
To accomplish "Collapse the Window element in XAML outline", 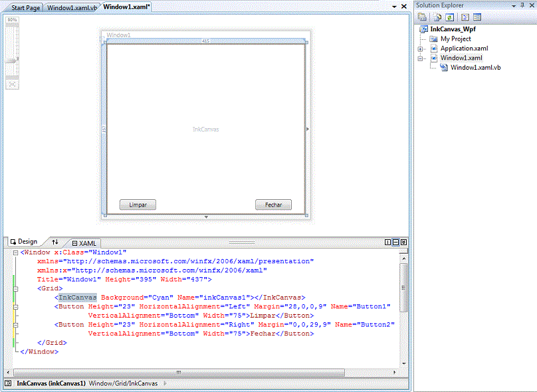I will click(x=15, y=253).
